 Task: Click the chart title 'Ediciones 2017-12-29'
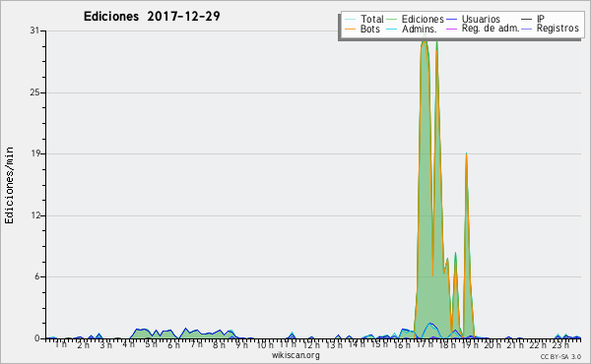click(x=152, y=17)
